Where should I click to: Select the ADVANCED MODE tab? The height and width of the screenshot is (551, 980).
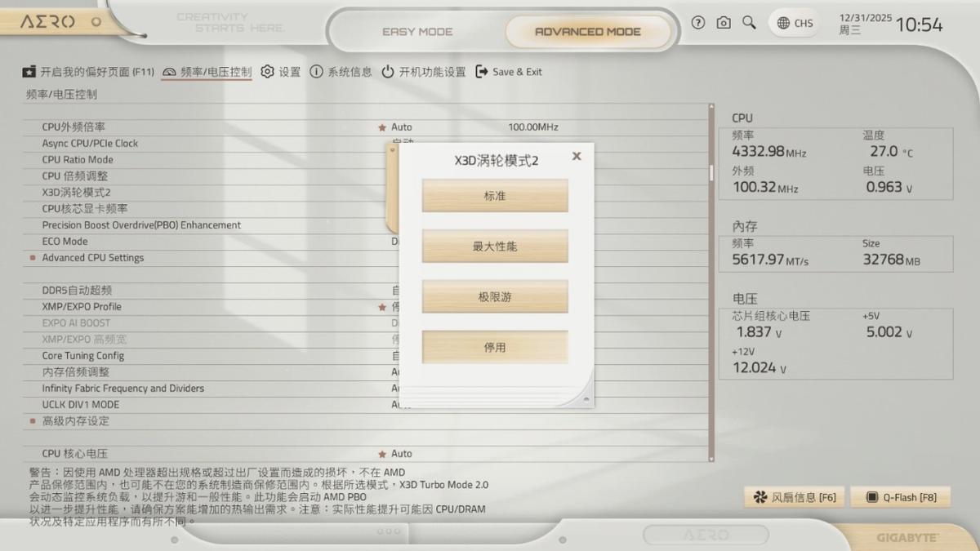pyautogui.click(x=588, y=32)
